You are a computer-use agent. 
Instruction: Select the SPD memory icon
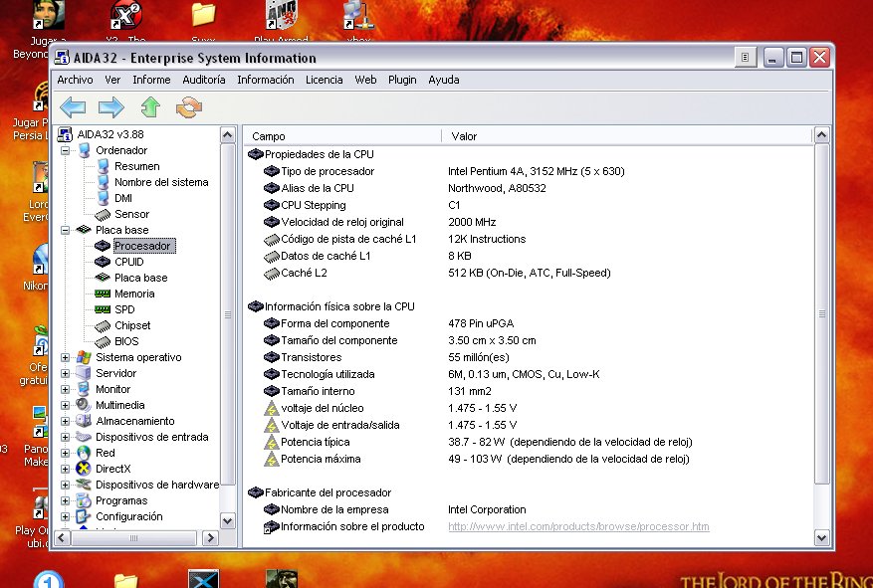click(x=103, y=309)
